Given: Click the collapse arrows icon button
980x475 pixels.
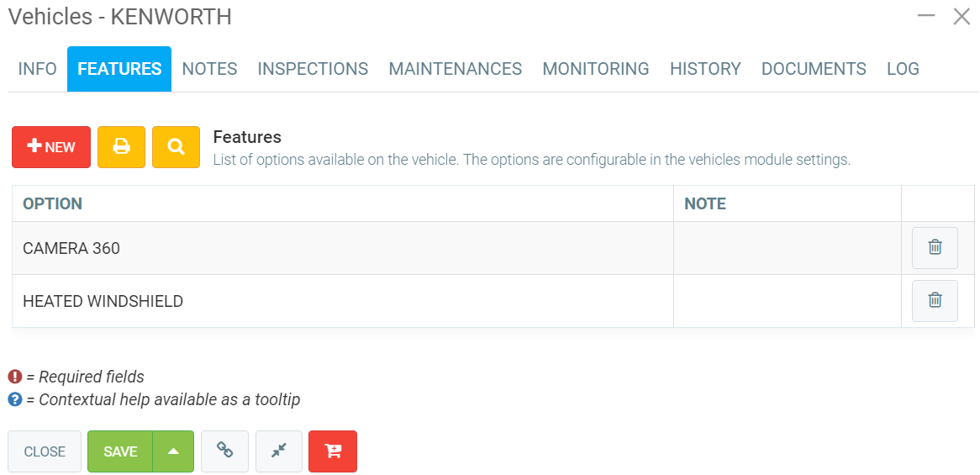Looking at the screenshot, I should pos(279,451).
